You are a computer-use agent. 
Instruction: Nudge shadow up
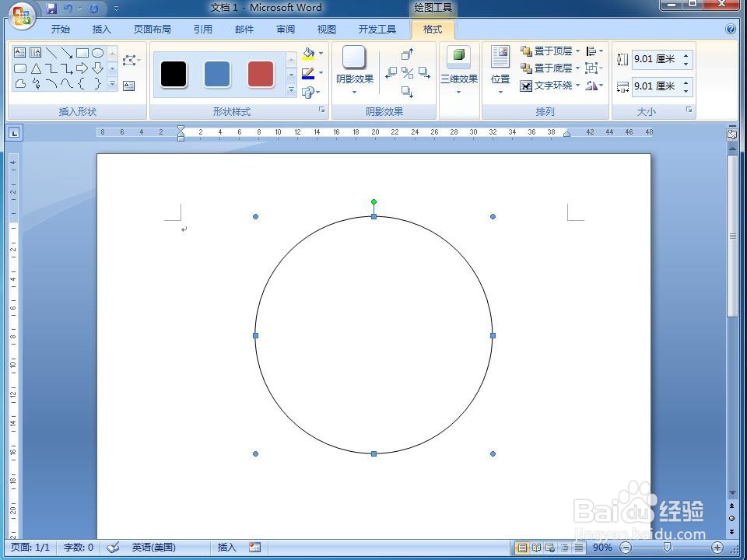click(407, 54)
